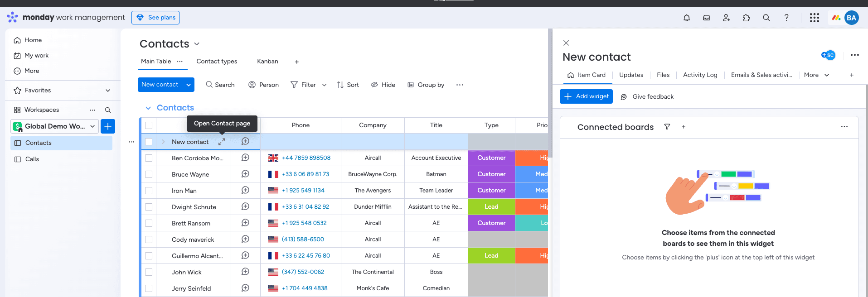Viewport: 868px width, 297px height.
Task: Expand the Global Demo workspace dropdown
Action: (x=92, y=126)
